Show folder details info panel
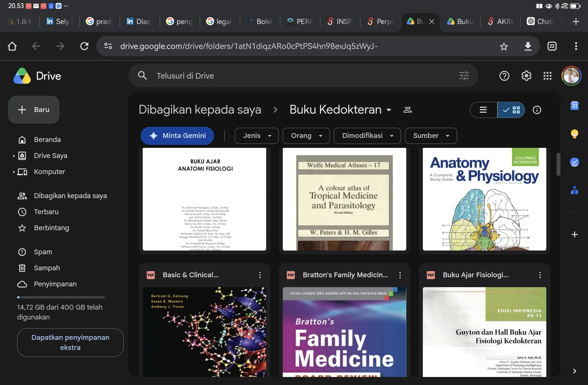 [x=537, y=110]
